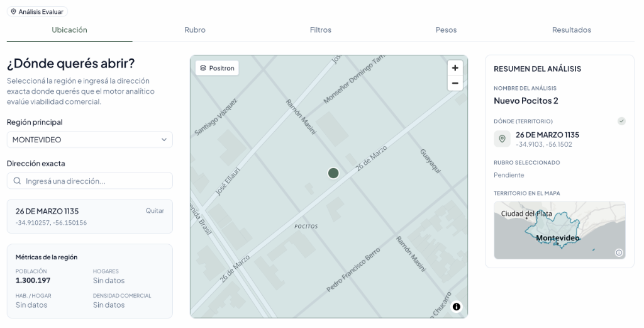Select the Pesos step tab
Viewport: 644px width, 328px height.
[x=446, y=30]
